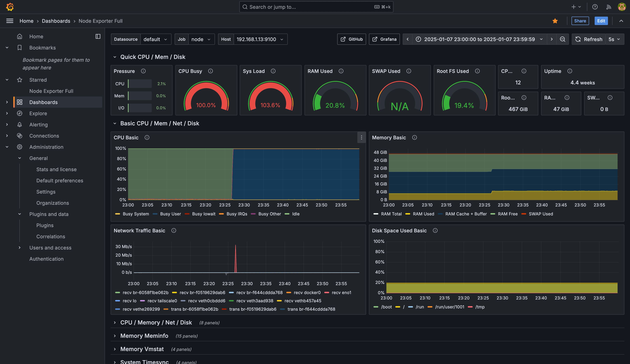Select Plugins in the Administration menu
Viewport: 630px width, 364px height.
click(x=45, y=225)
